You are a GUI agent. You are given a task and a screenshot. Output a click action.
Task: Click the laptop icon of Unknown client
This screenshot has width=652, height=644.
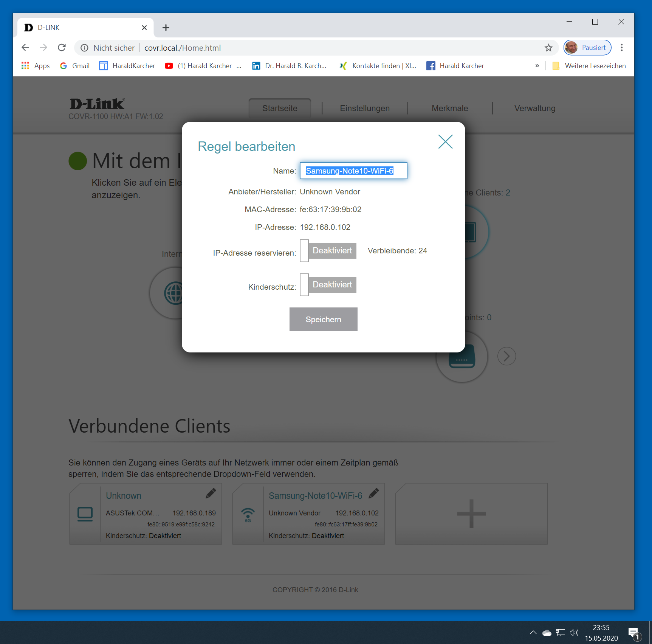click(x=85, y=514)
